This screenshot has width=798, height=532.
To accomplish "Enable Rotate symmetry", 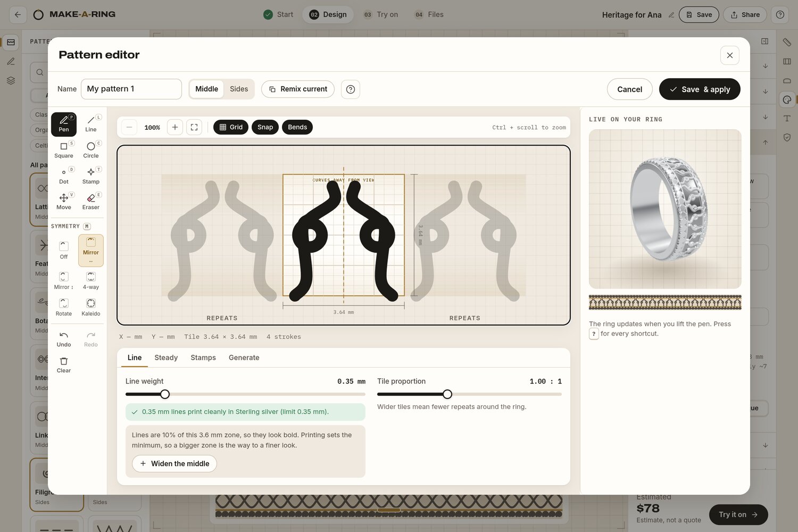I will pyautogui.click(x=64, y=307).
